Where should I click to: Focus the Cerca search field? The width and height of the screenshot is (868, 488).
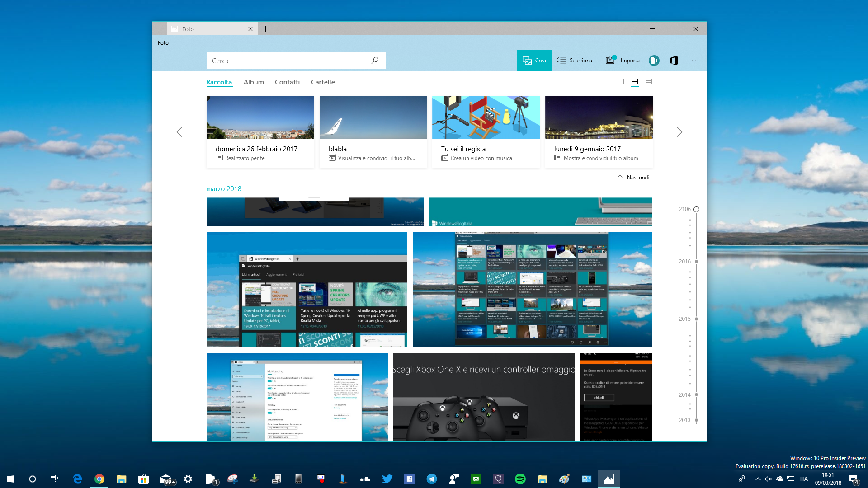pyautogui.click(x=296, y=61)
